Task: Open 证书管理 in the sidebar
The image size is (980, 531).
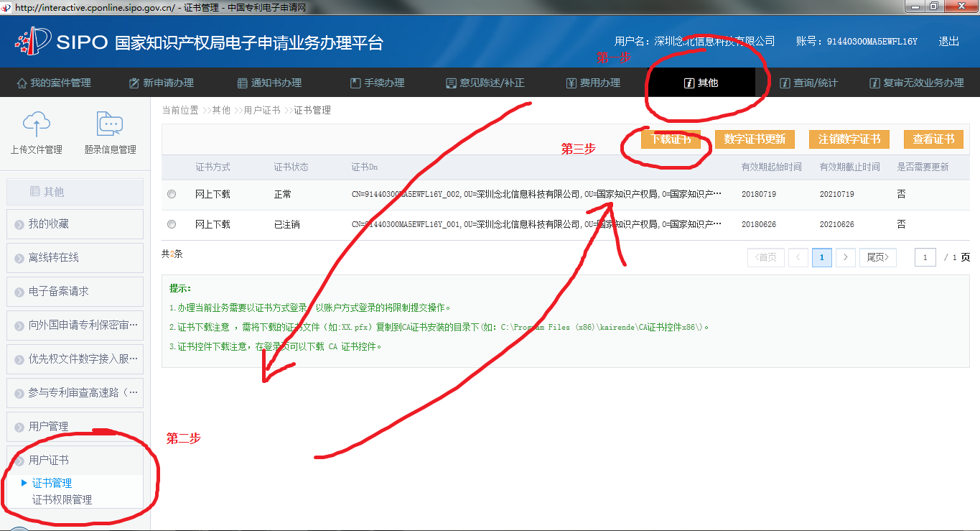Action: (52, 484)
